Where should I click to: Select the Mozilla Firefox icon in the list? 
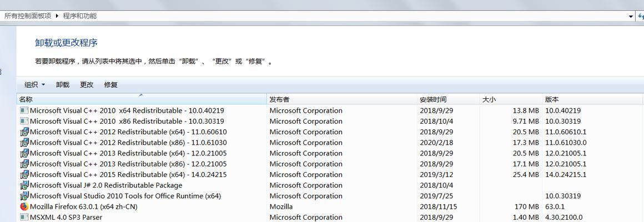coord(24,206)
